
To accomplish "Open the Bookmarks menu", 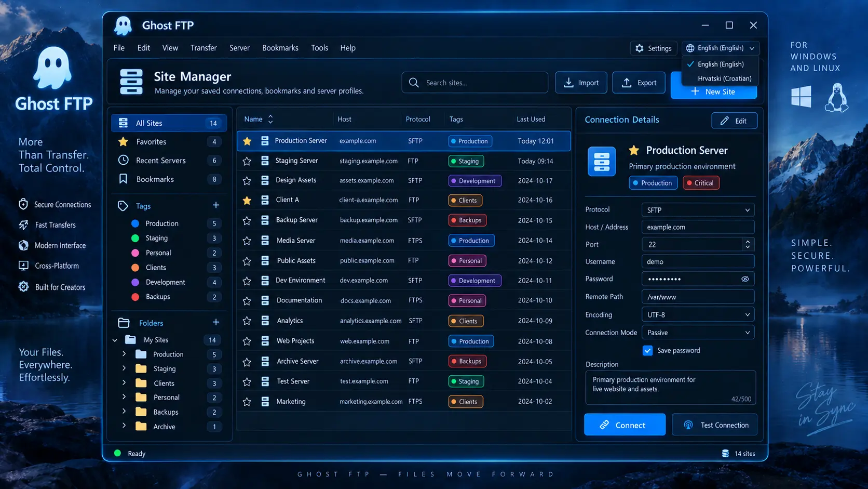I will [x=280, y=48].
